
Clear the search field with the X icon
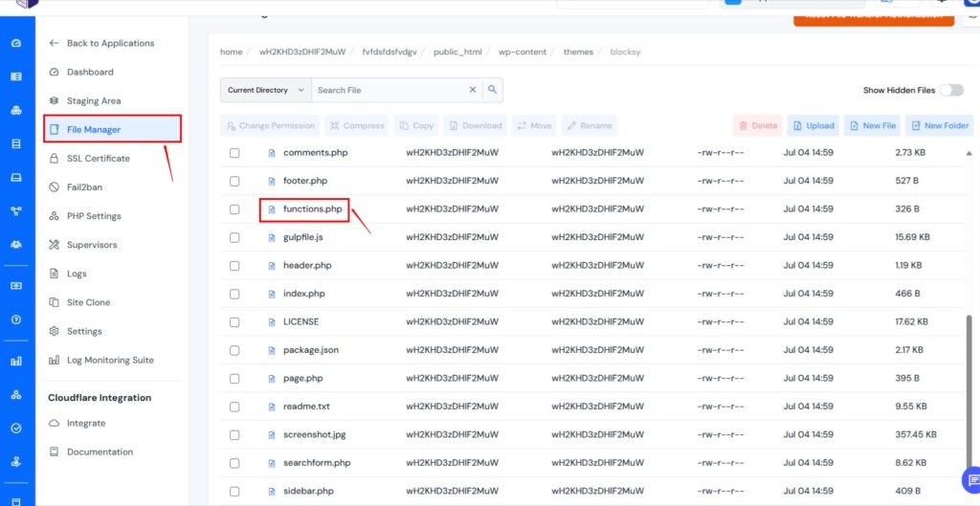[x=473, y=90]
